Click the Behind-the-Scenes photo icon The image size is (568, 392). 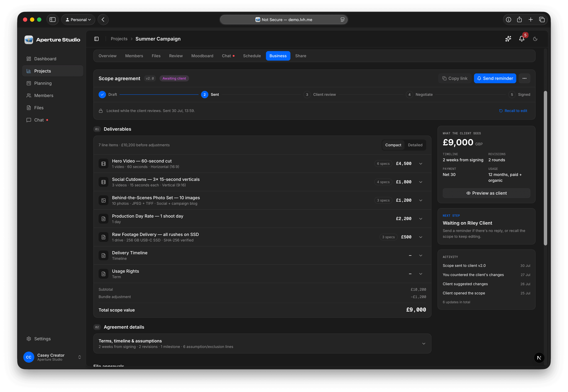(x=103, y=200)
